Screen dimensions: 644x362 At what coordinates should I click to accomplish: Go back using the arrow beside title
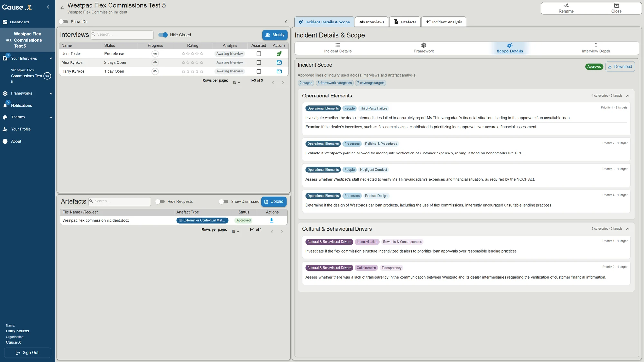click(62, 8)
